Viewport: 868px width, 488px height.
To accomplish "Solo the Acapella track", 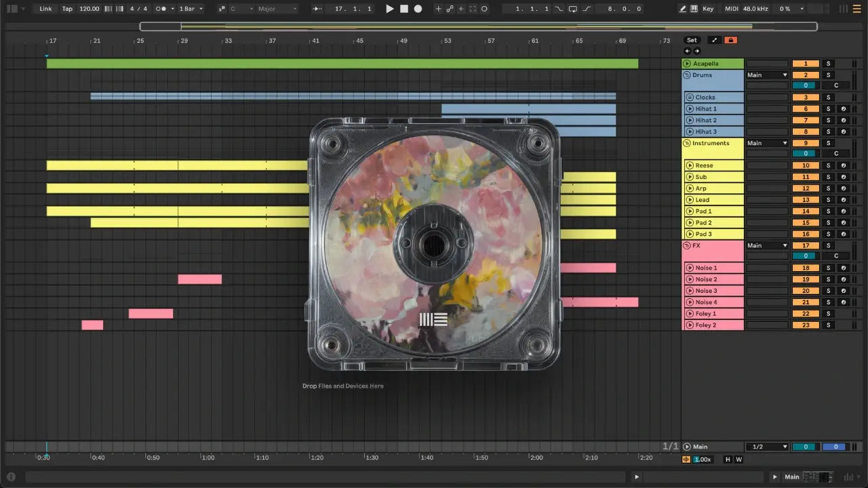I will pos(828,64).
